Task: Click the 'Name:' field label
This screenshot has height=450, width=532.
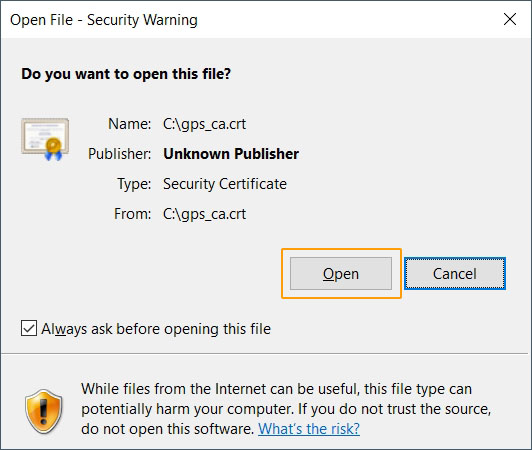Action: (129, 124)
